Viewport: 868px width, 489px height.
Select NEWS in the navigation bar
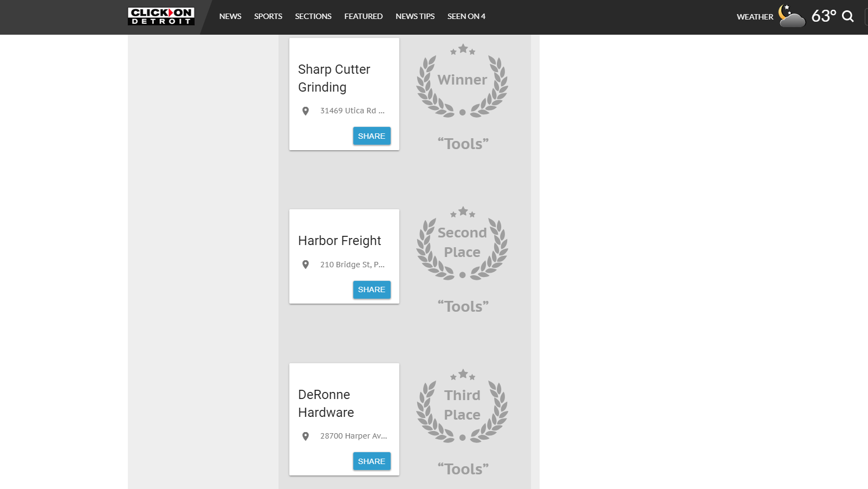(230, 16)
